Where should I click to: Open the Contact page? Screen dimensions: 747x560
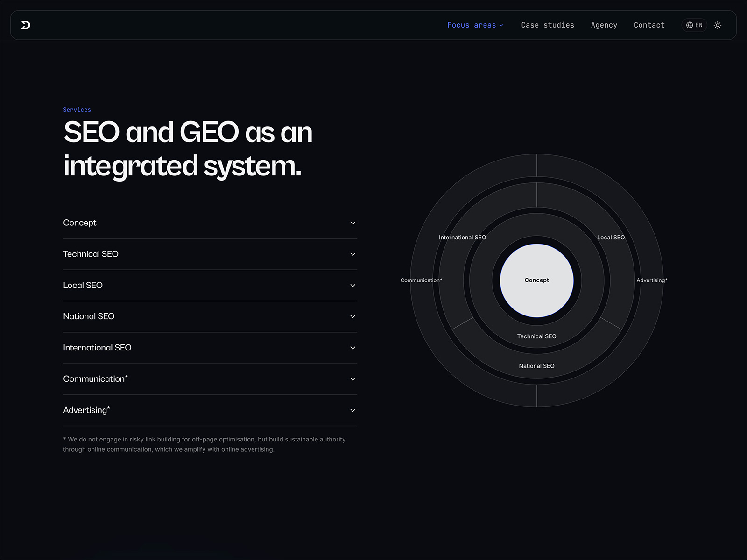pos(649,25)
